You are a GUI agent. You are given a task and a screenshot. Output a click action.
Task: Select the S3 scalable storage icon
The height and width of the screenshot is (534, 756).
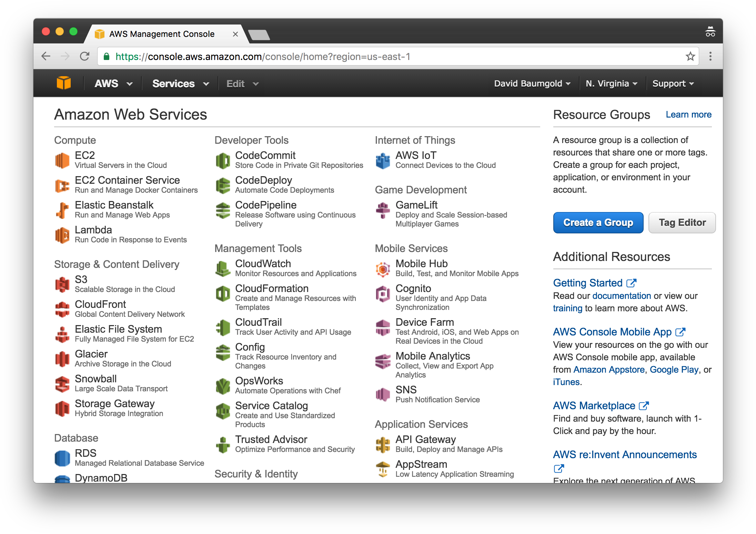point(63,284)
